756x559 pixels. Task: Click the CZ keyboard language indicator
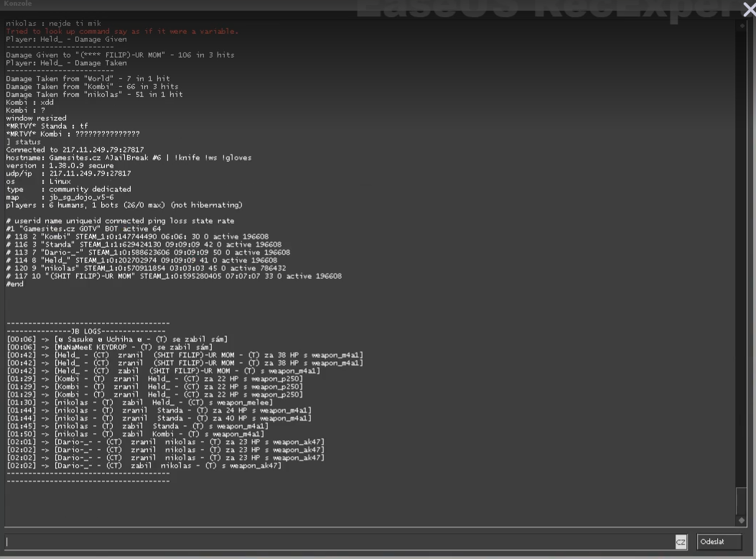(681, 542)
